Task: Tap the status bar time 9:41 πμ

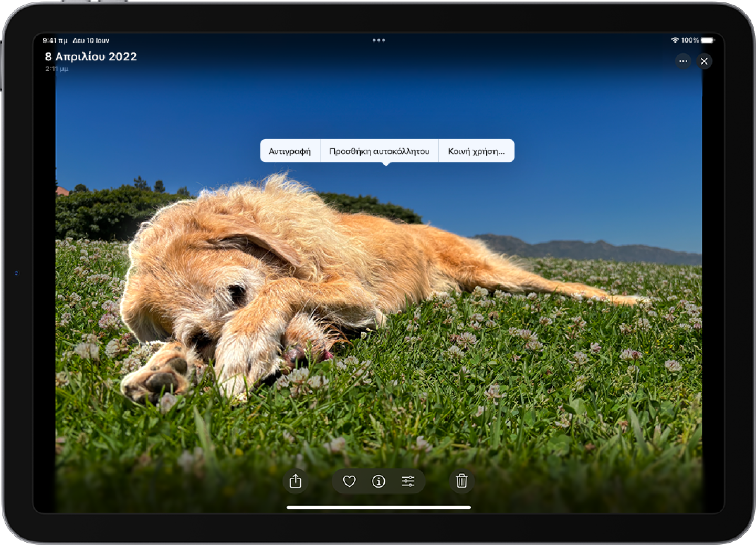Action: [55, 40]
